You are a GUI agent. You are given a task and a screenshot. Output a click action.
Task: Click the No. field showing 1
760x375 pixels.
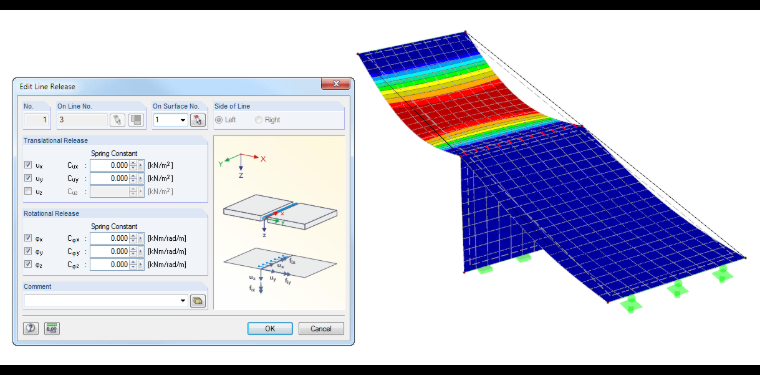(x=36, y=120)
